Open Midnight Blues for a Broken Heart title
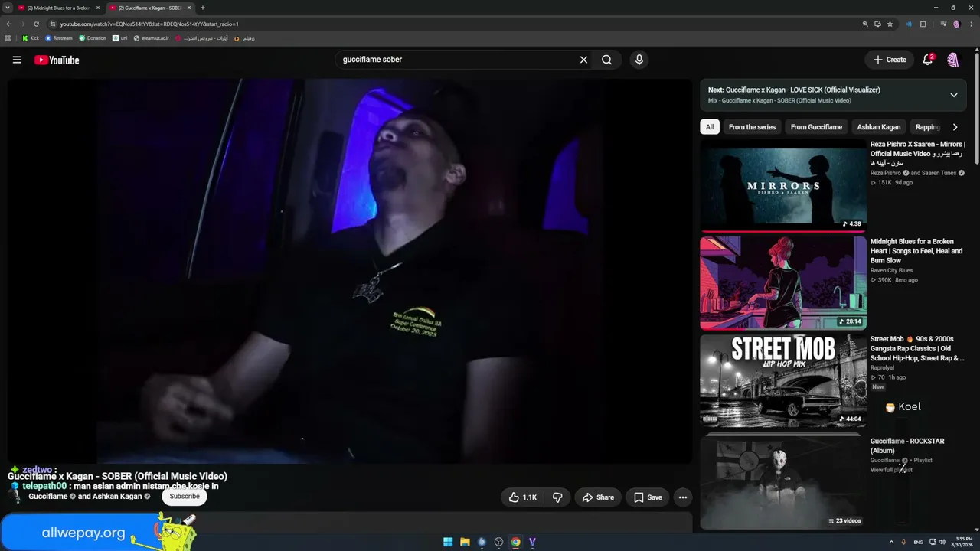The width and height of the screenshot is (980, 551). point(916,251)
